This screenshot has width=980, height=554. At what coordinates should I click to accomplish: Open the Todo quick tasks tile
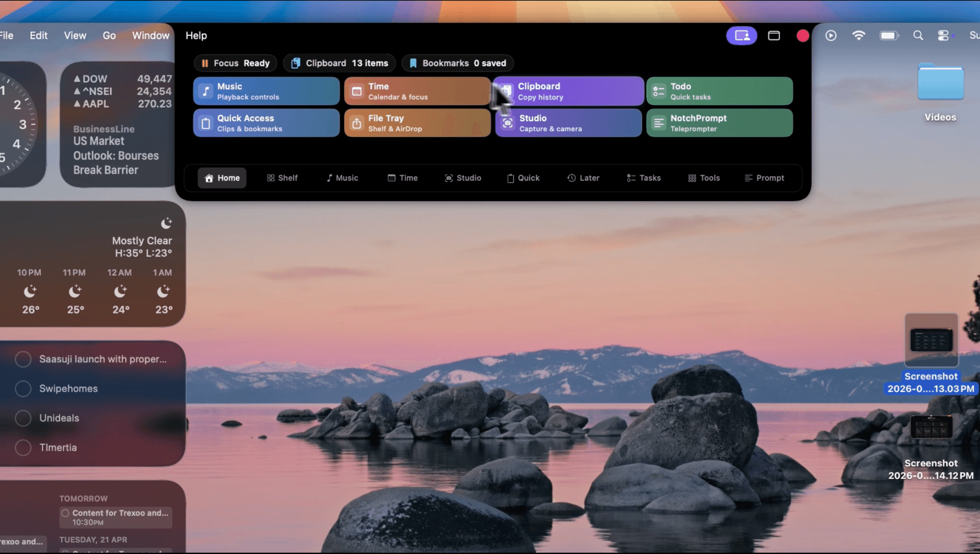click(x=720, y=91)
